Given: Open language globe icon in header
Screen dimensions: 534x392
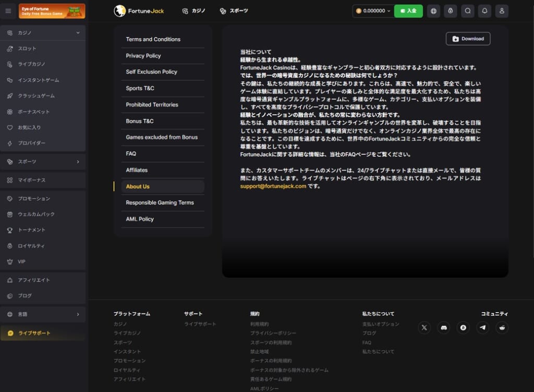Looking at the screenshot, I should click(x=433, y=11).
